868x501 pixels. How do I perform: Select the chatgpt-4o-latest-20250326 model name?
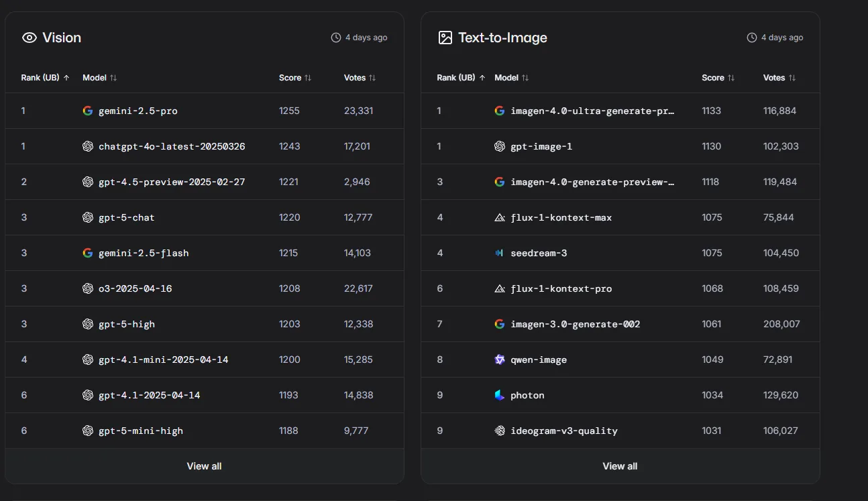tap(172, 146)
